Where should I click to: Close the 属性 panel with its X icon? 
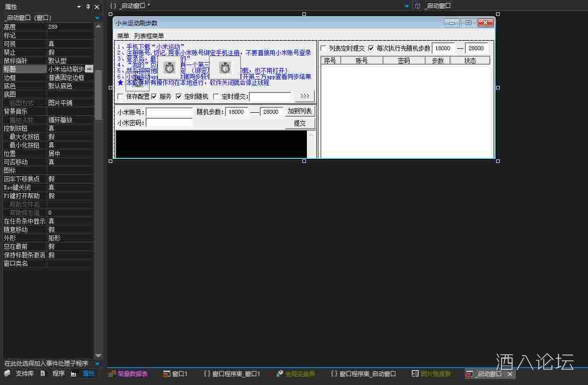[x=97, y=7]
